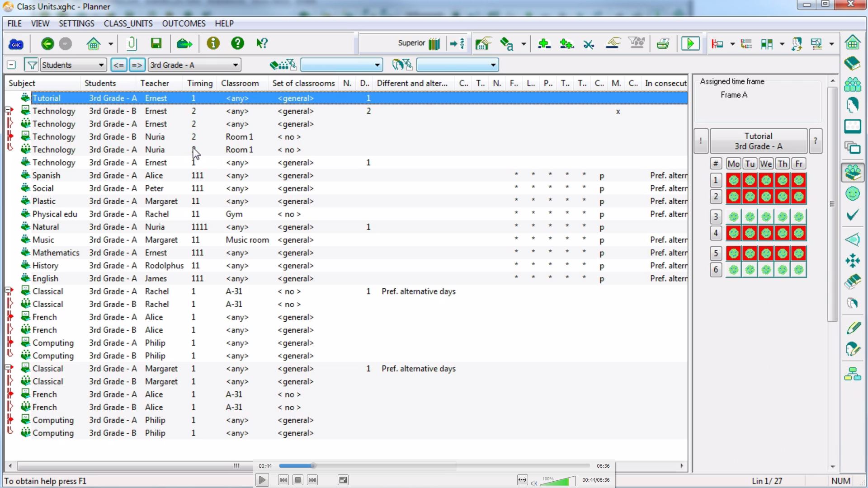Click the hand edit class unit icon
Screen dimensions: 868x488
pos(613,43)
